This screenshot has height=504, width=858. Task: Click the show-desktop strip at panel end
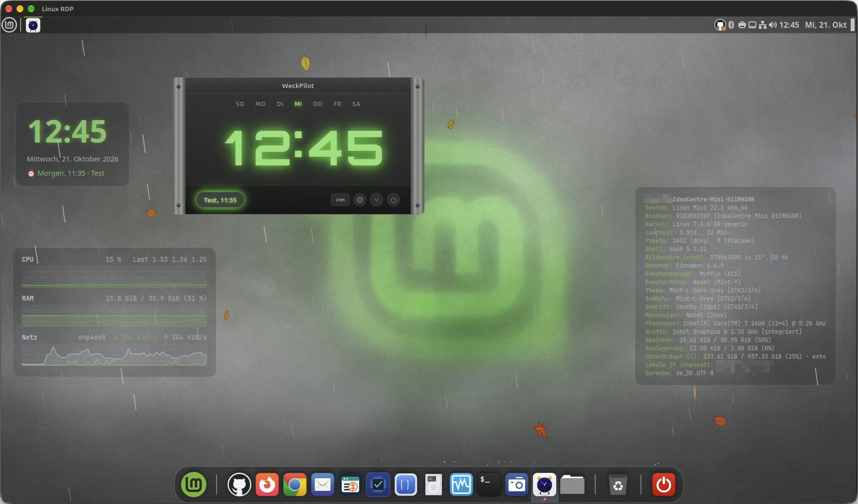(x=853, y=25)
